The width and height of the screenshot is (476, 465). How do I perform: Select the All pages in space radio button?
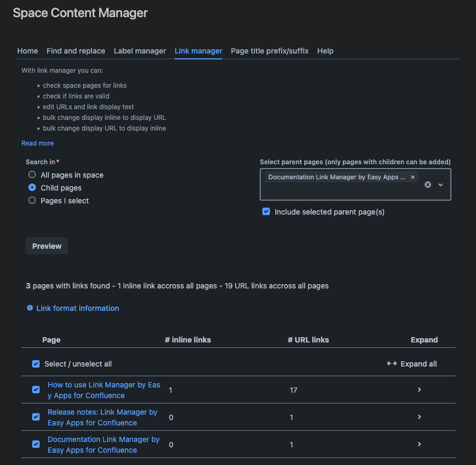point(32,174)
